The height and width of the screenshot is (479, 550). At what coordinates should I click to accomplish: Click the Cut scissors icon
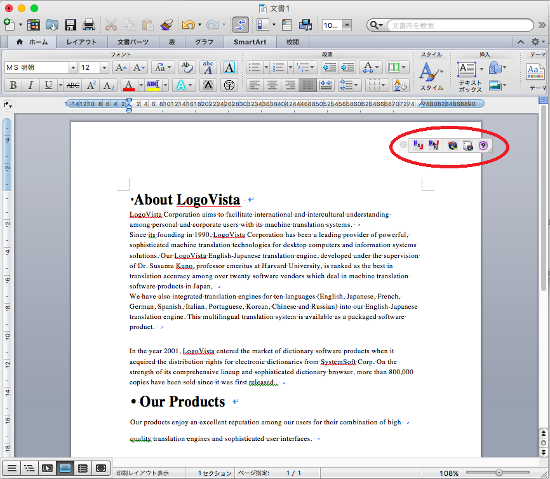tap(111, 25)
